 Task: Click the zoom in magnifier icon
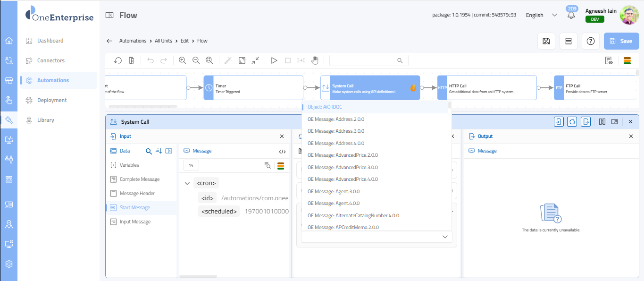pos(182,60)
